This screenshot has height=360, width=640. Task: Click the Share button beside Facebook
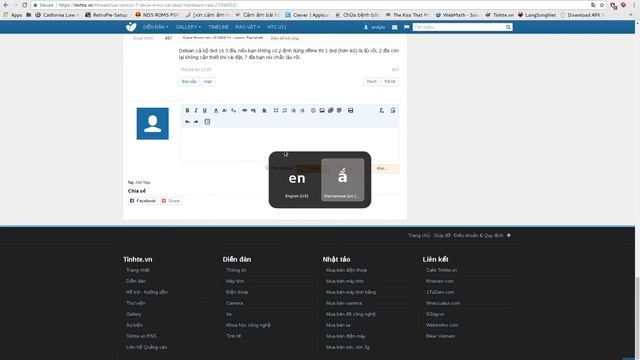click(171, 201)
